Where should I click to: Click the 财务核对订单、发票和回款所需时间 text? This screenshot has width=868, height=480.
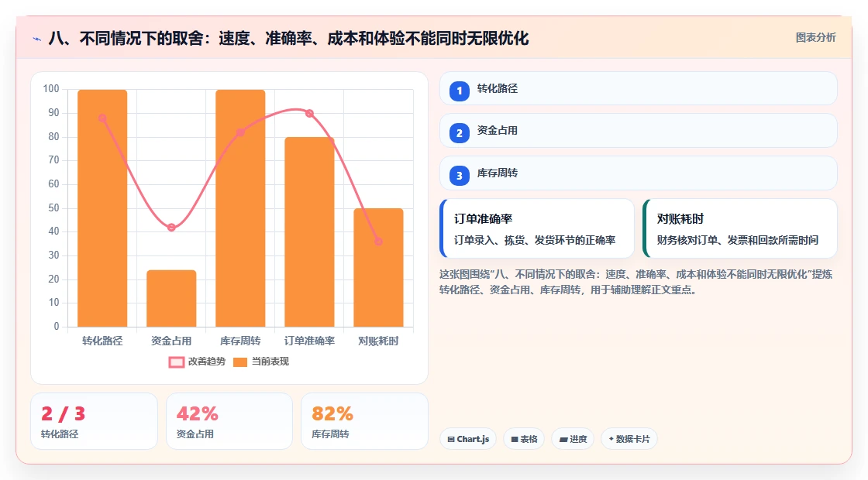click(x=737, y=240)
